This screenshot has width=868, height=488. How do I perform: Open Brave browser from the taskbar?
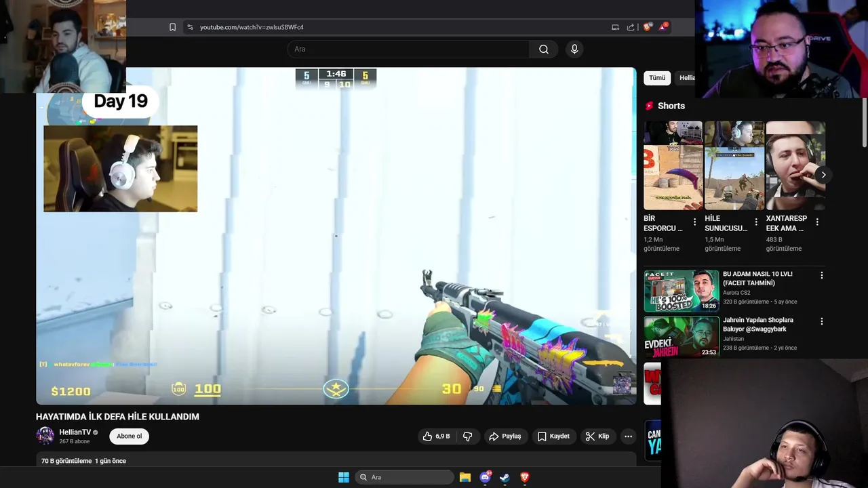tap(524, 477)
